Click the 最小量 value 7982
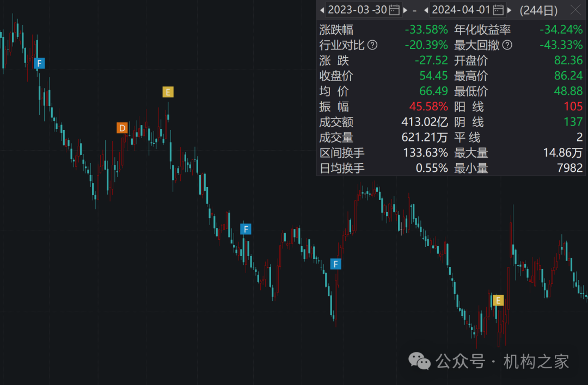Viewport: 588px width, 385px height. point(570,168)
